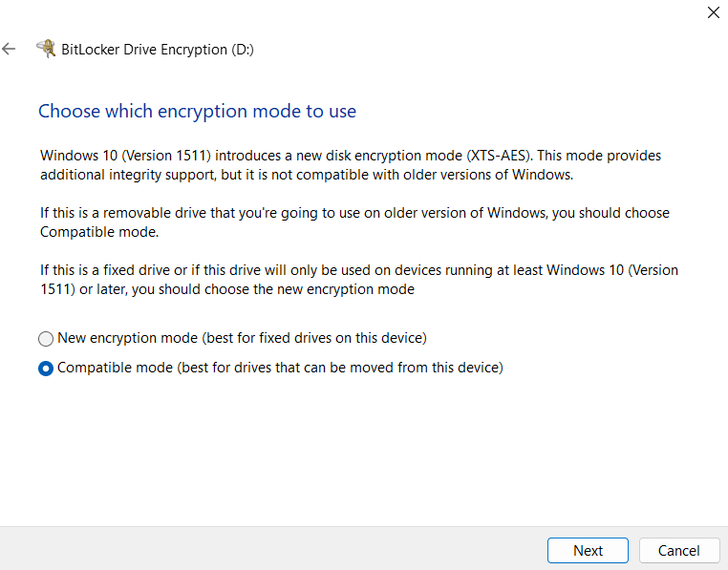Screen dimensions: 728x570
Task: Select the New encryption mode radio button
Action: 46,339
